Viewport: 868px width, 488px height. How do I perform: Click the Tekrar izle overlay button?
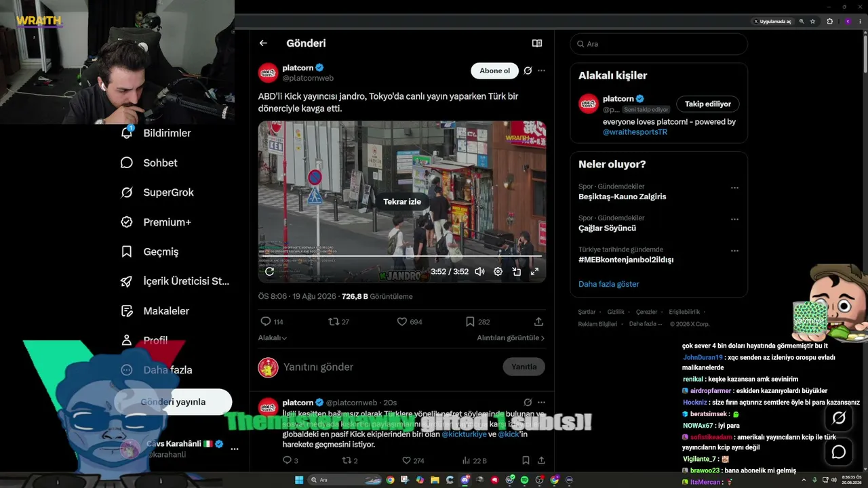click(402, 201)
